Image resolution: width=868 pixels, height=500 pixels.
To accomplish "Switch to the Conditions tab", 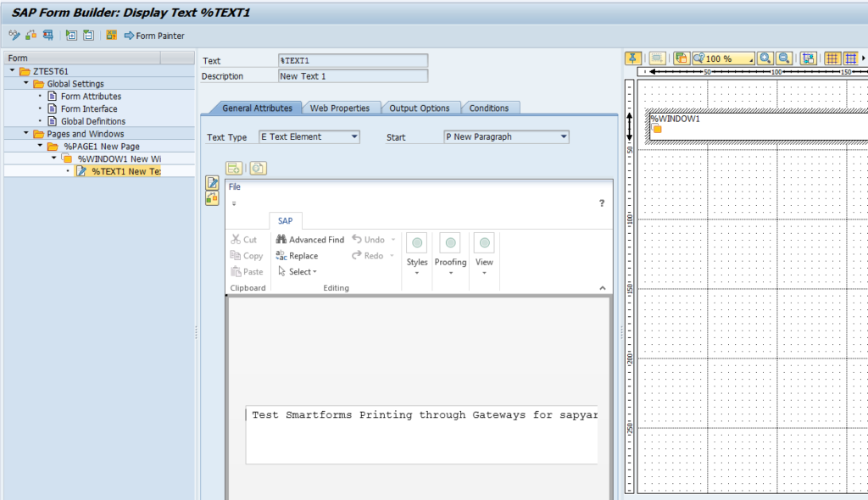I will (489, 108).
